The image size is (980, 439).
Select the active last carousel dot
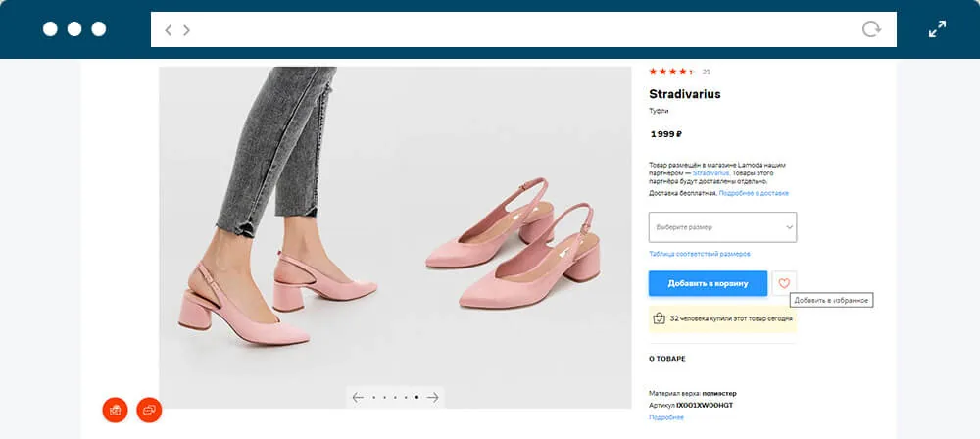[x=416, y=397]
